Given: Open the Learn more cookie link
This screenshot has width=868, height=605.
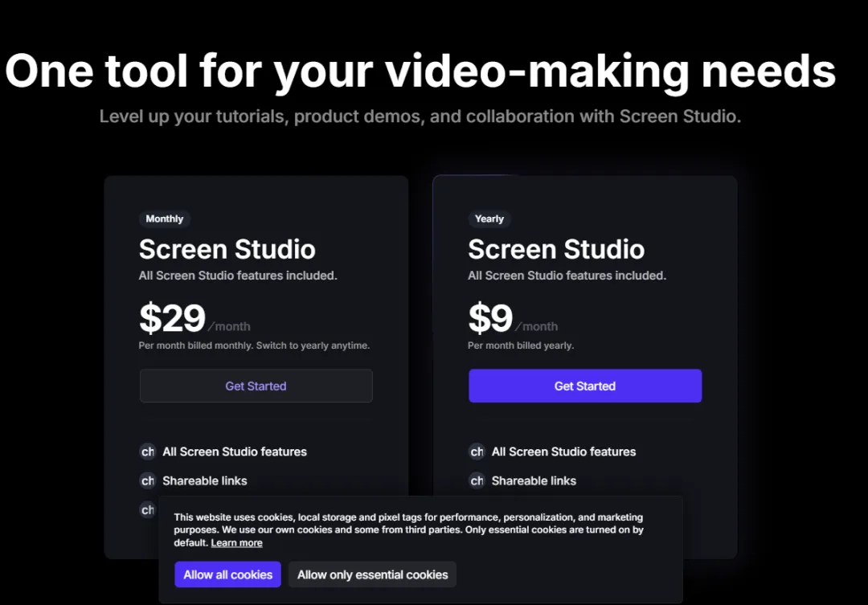Looking at the screenshot, I should click(x=236, y=543).
